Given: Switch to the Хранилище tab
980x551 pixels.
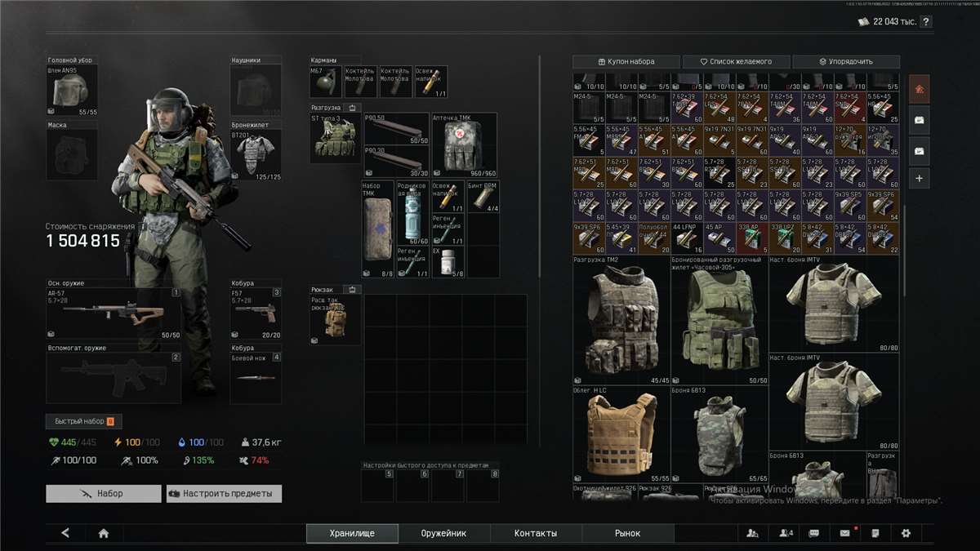Looking at the screenshot, I should (x=352, y=533).
